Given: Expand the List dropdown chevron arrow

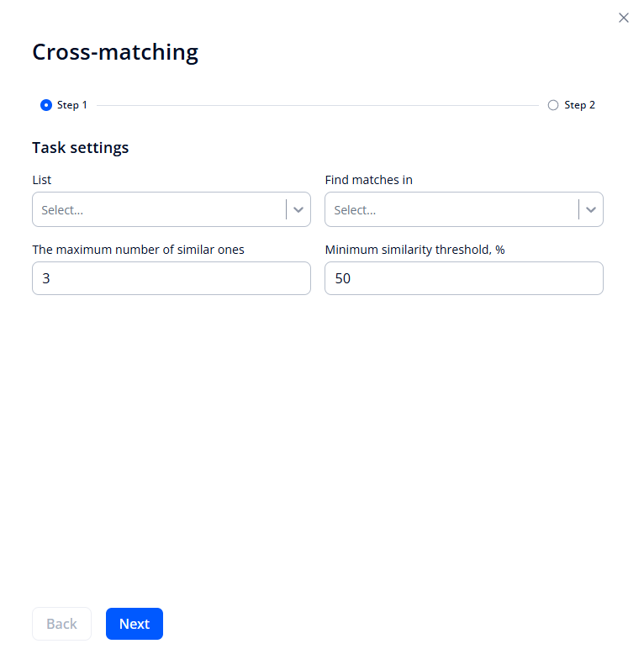Looking at the screenshot, I should coord(298,209).
